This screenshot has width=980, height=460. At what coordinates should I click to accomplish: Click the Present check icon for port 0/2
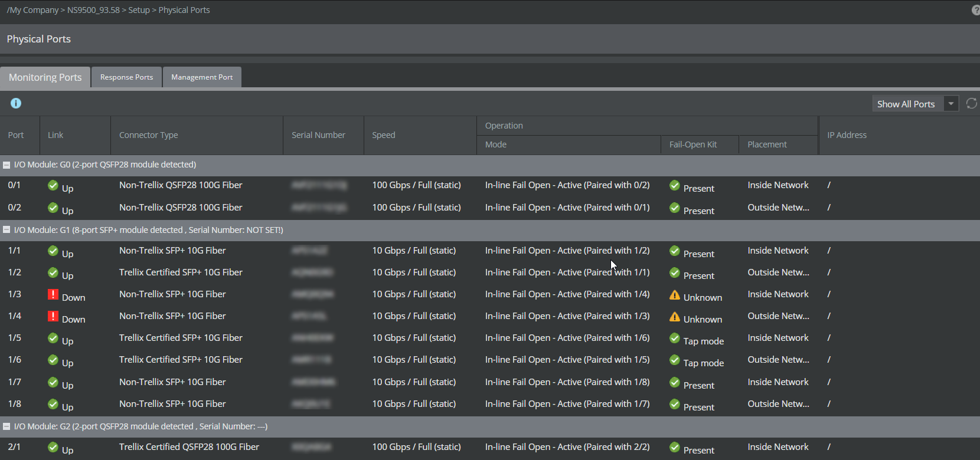click(675, 208)
